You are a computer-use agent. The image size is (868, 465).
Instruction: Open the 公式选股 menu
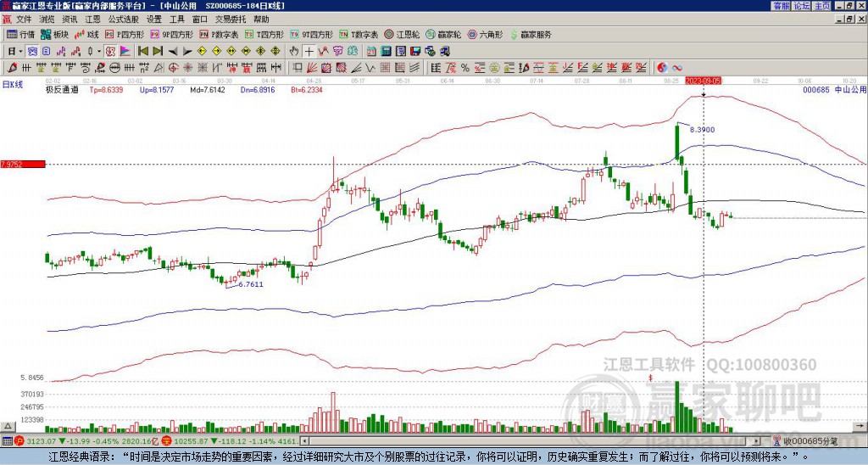(123, 20)
